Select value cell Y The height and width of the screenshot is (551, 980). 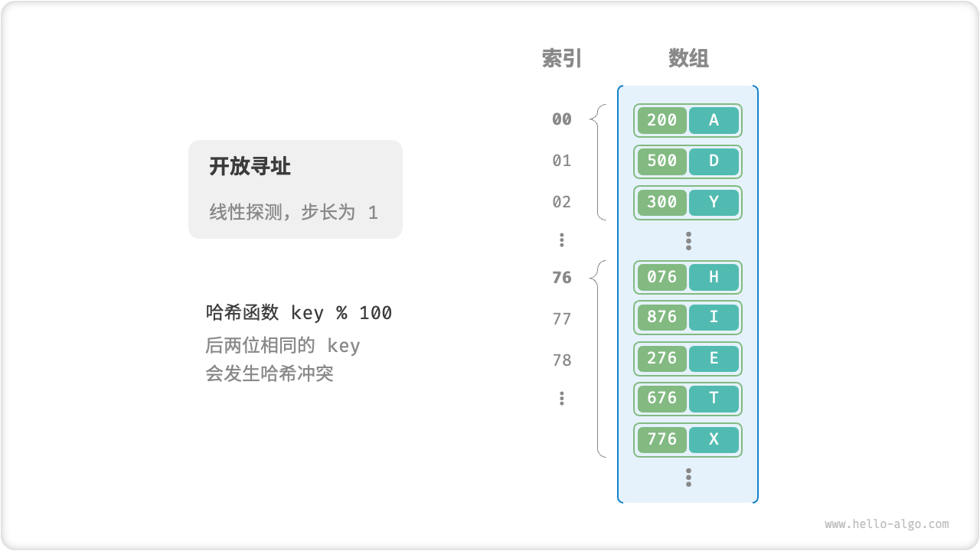(714, 202)
